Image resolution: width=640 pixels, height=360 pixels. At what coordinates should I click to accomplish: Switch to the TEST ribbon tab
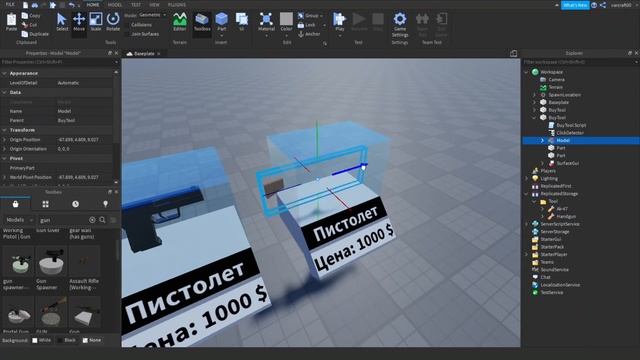(136, 5)
